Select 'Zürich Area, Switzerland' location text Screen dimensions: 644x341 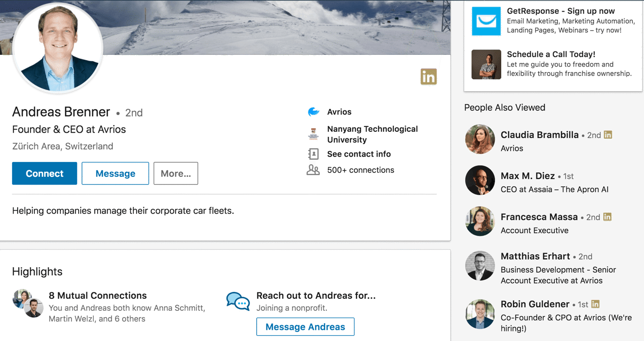click(x=63, y=146)
